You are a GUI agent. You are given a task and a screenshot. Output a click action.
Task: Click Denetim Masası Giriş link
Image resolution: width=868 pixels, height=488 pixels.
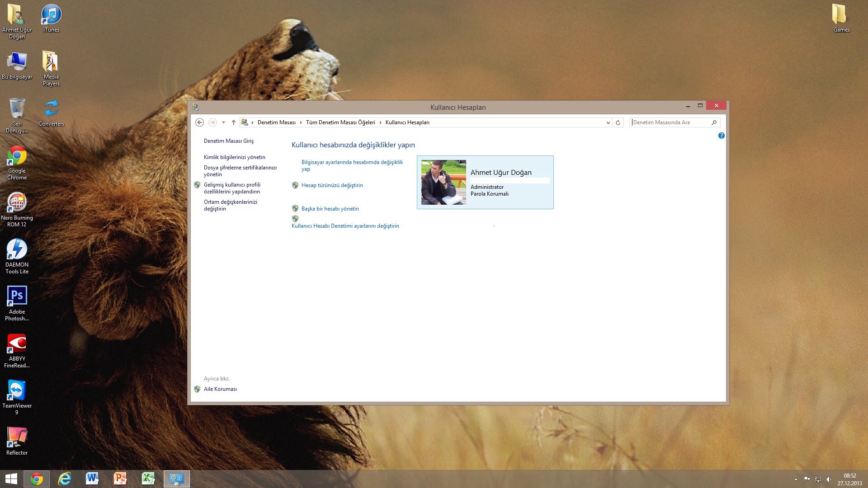[x=229, y=140]
